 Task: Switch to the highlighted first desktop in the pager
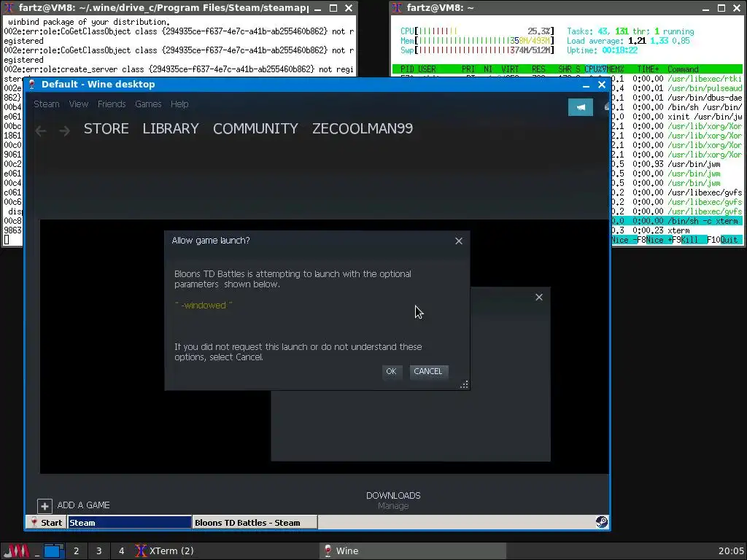click(x=54, y=551)
